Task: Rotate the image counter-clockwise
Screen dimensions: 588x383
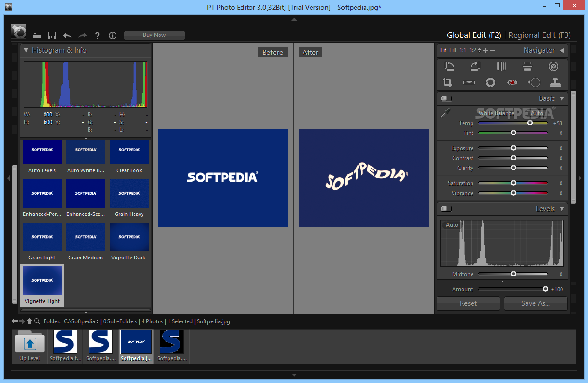Action: point(449,66)
